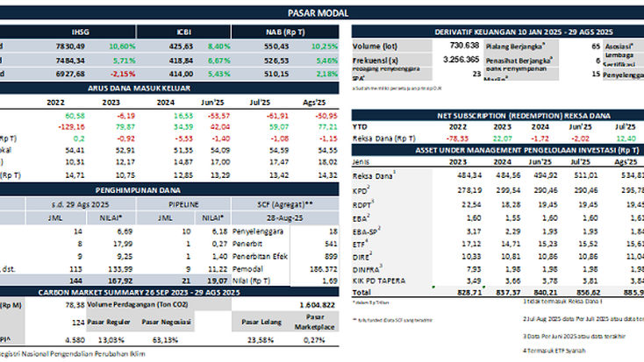Select the 54,41 value cell
Screen dimensions: 644x362
75,151
